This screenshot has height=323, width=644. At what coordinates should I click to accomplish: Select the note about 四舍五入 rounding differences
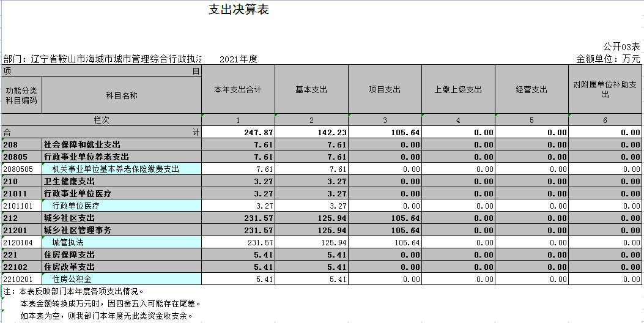point(111,303)
